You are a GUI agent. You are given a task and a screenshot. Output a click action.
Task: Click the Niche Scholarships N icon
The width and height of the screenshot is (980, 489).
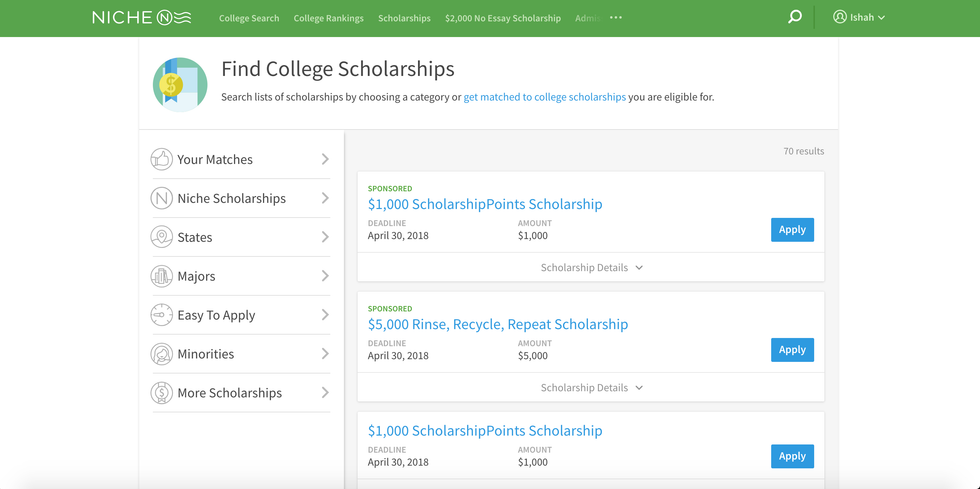(161, 198)
